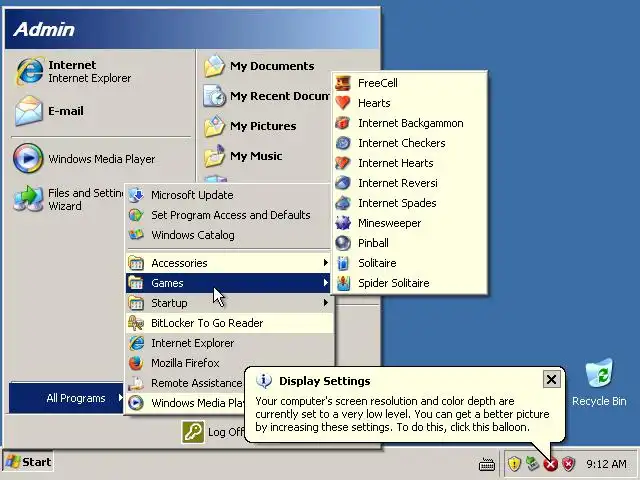Click the Internet Reversi icon

[x=343, y=183]
